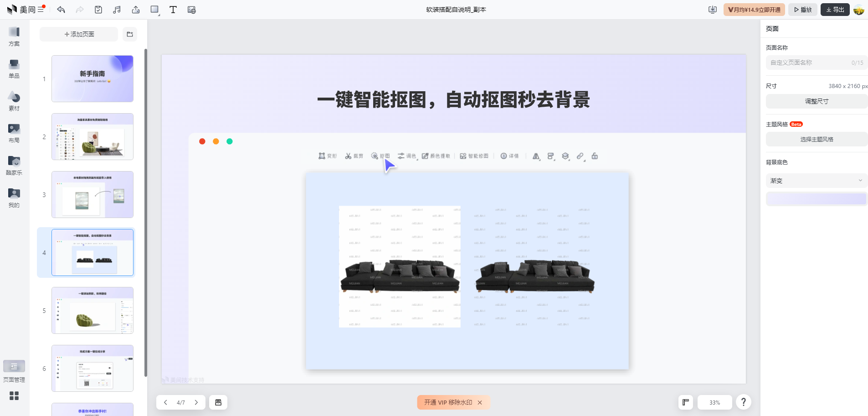Select page 6 thumbnail
Screen dimensions: 868x416
tap(92, 369)
